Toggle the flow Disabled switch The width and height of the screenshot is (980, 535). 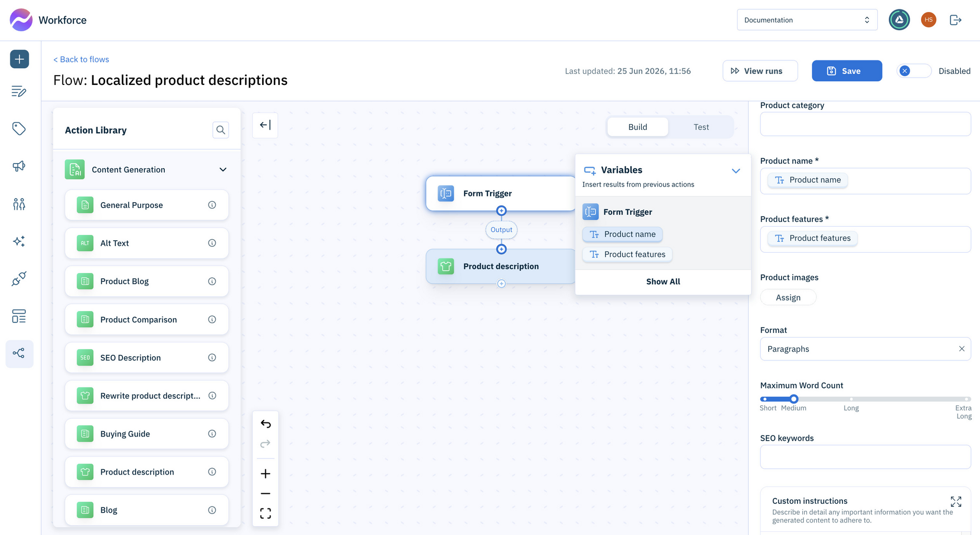point(914,71)
